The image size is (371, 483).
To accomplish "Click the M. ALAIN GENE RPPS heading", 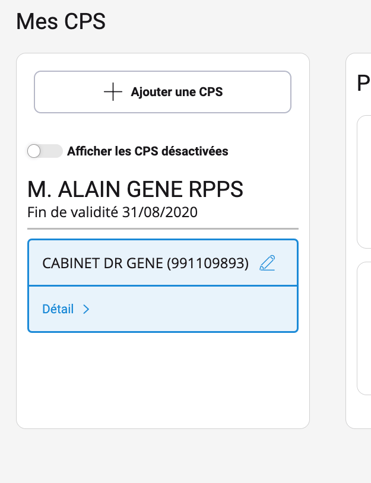I will click(135, 189).
